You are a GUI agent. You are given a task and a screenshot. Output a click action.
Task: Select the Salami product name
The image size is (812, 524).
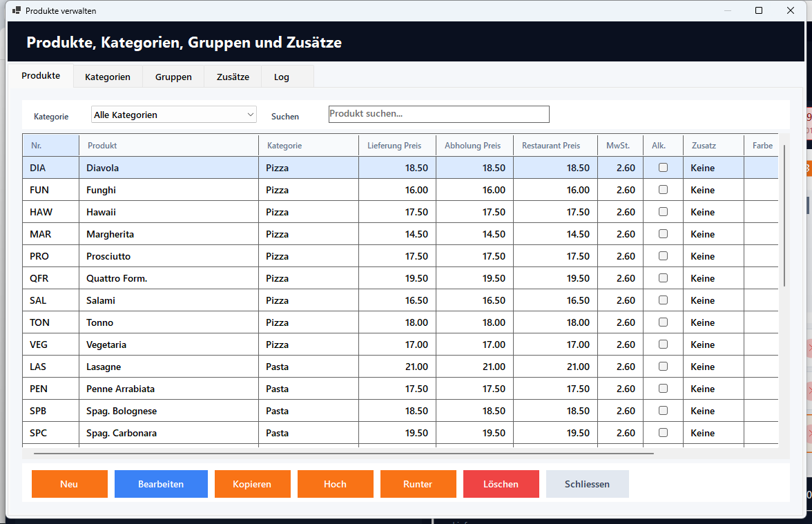(101, 300)
